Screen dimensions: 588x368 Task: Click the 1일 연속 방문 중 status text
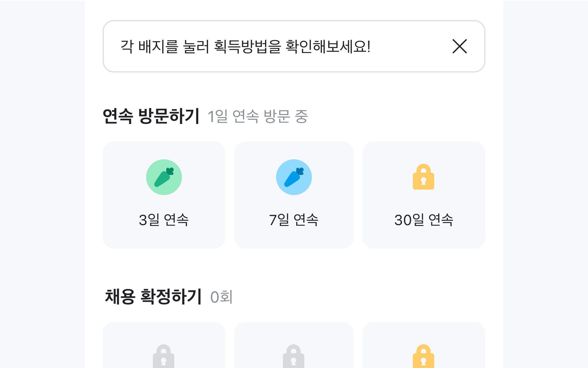point(257,116)
